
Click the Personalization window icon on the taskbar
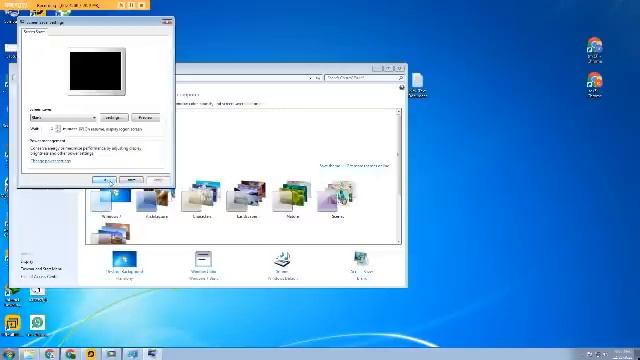132,354
